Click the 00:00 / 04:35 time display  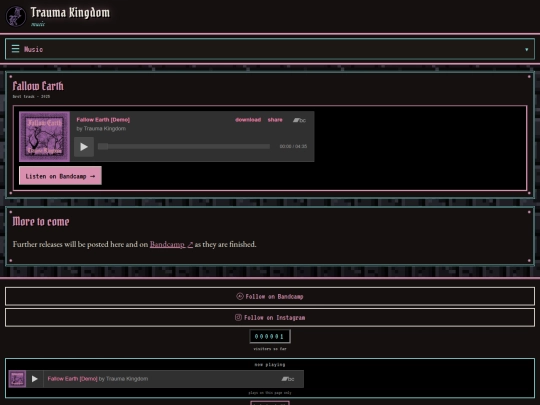click(x=293, y=146)
